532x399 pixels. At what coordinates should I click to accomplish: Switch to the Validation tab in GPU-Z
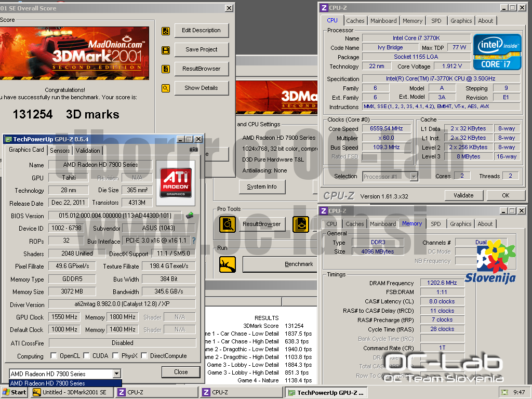coord(87,150)
